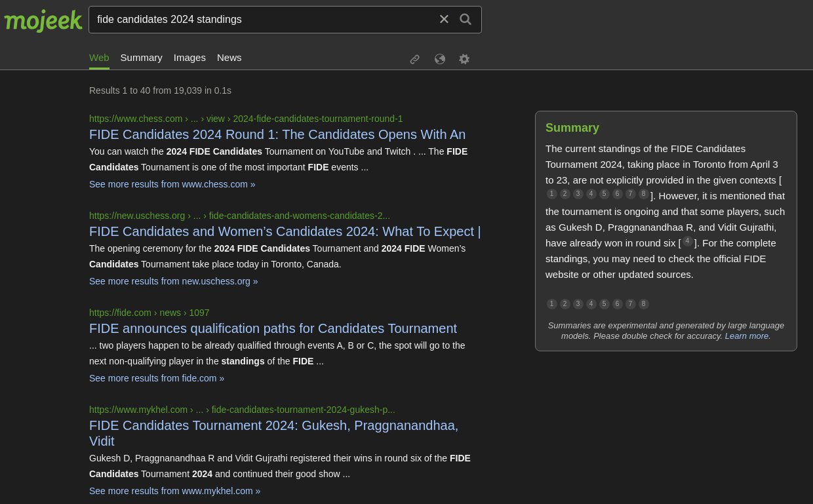
Task: Open the gear settings icon
Action: [x=464, y=59]
